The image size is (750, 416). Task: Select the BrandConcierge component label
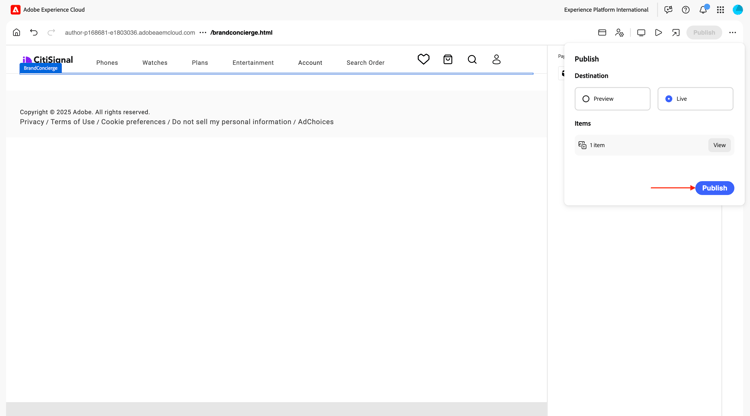pyautogui.click(x=41, y=68)
